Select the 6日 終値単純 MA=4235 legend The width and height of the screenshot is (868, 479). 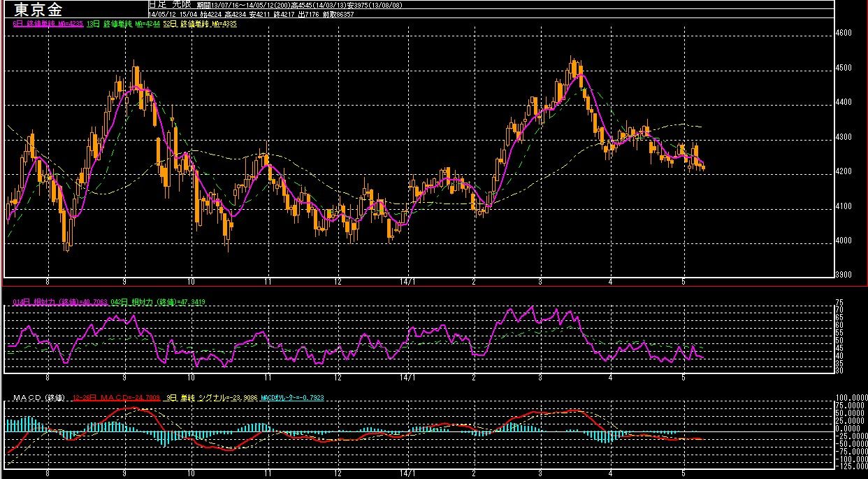click(x=48, y=24)
